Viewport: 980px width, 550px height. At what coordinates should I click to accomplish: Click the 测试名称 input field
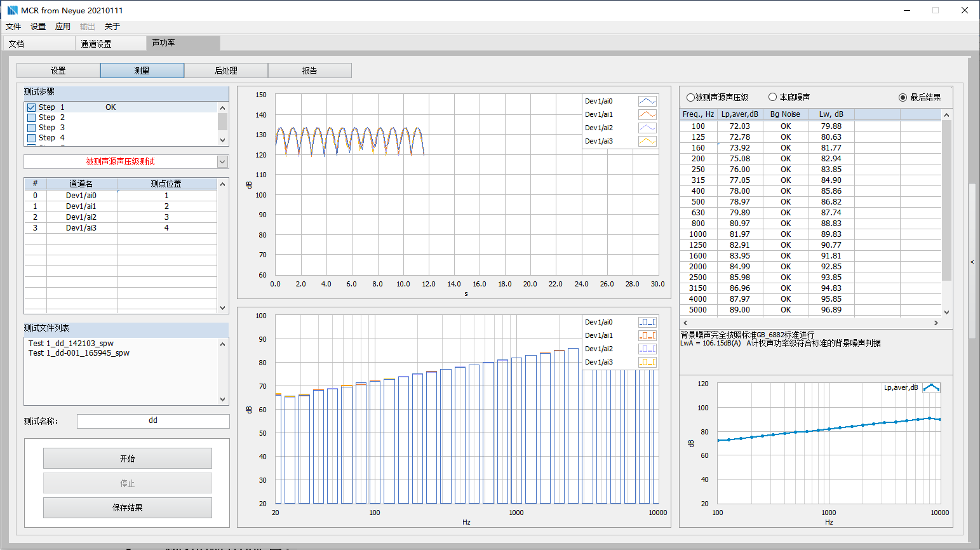point(153,420)
